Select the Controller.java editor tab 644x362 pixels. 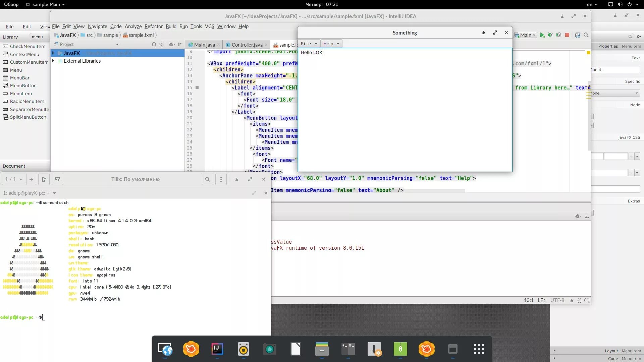click(x=246, y=44)
